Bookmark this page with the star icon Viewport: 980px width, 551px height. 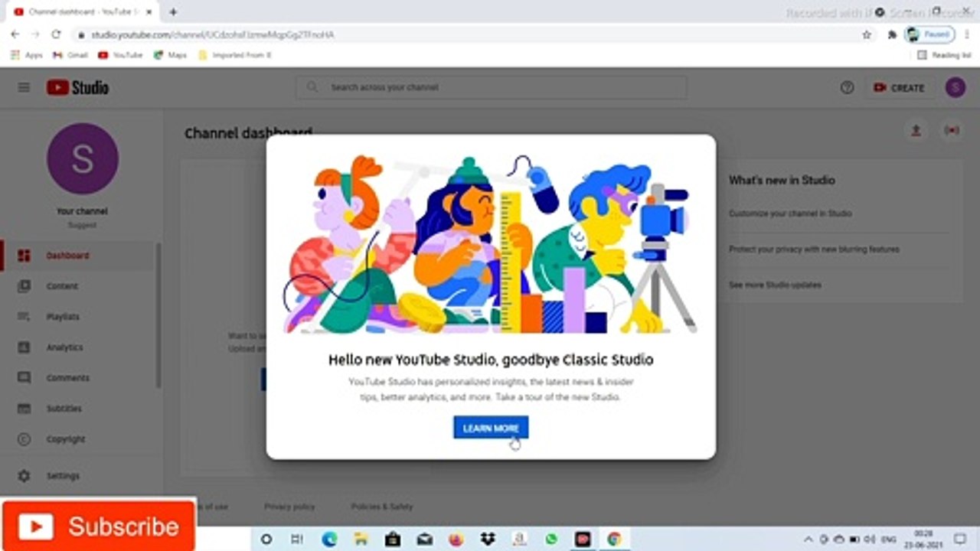tap(867, 34)
